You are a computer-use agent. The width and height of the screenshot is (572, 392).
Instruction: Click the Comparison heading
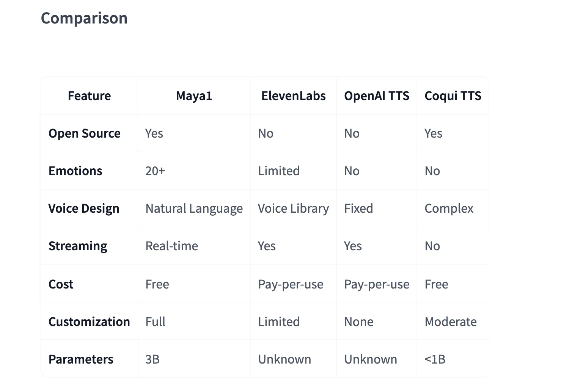[84, 18]
